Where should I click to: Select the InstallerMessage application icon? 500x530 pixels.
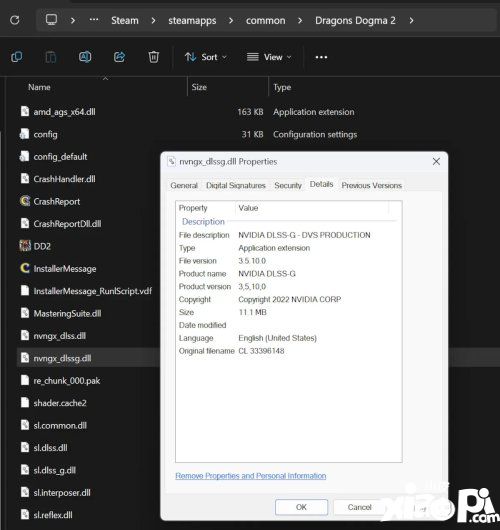coord(25,268)
